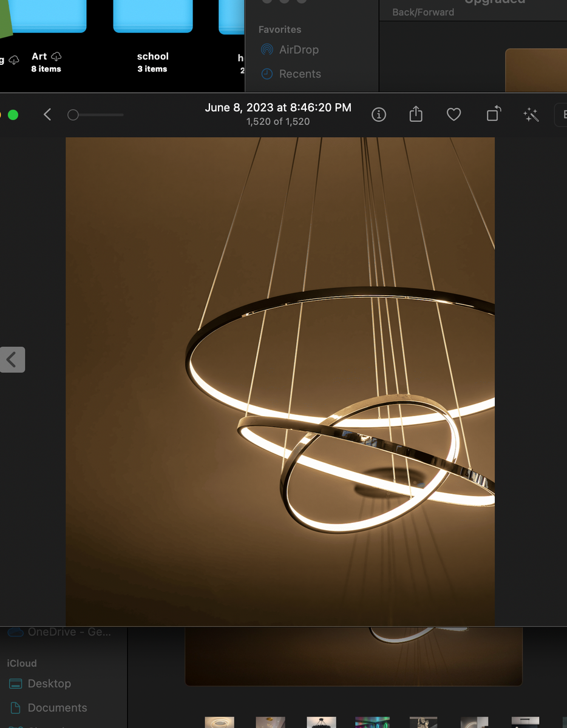Toggle the info overlay for this photo

click(378, 114)
